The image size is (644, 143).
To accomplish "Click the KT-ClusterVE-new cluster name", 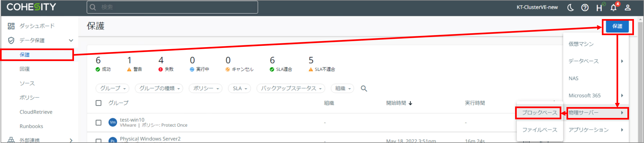I will pos(537,7).
